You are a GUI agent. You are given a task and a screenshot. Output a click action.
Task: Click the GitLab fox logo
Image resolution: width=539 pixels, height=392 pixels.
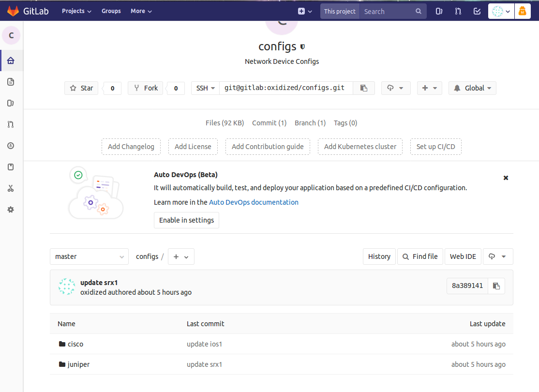click(13, 11)
